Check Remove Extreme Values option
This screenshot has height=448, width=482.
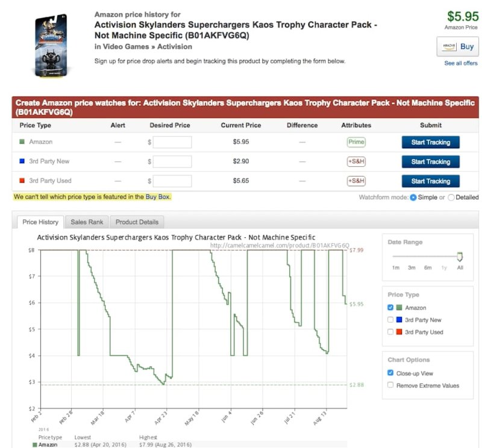coord(390,385)
